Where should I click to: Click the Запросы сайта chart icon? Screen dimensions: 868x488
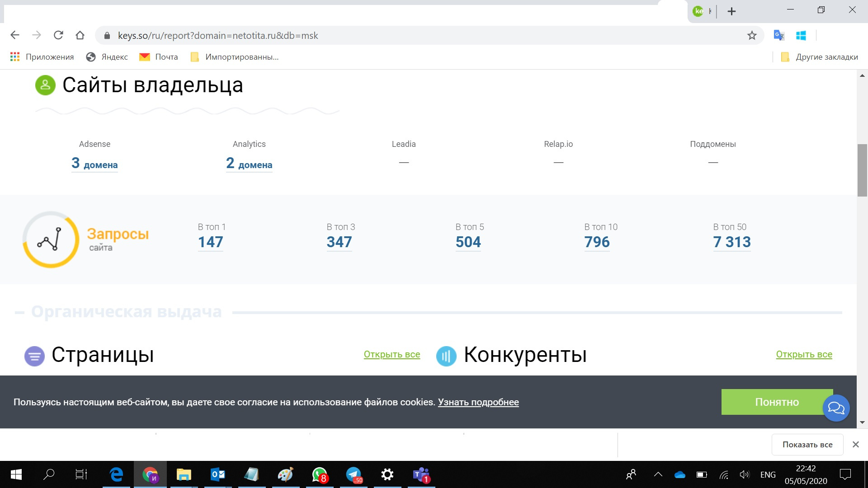(51, 239)
